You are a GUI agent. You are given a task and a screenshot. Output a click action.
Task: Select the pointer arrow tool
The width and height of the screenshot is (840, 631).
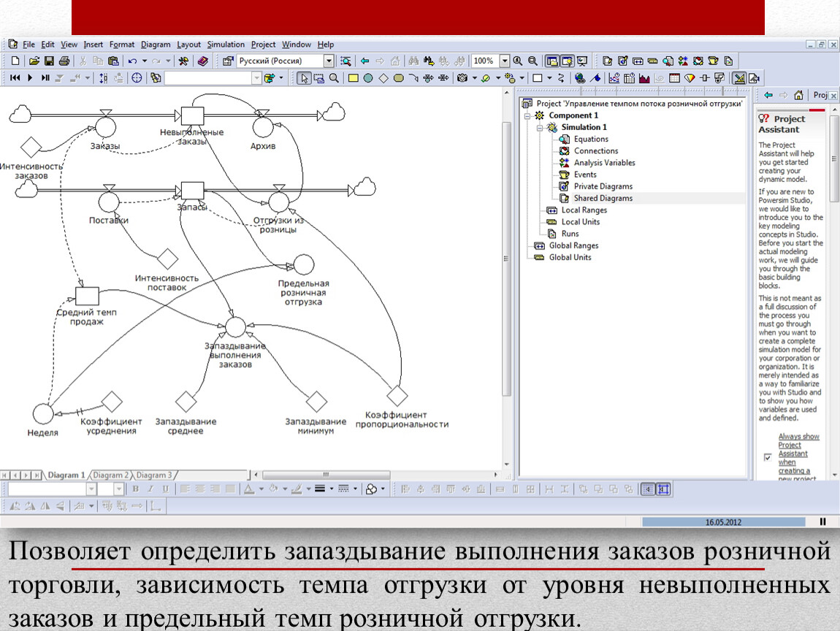point(304,78)
